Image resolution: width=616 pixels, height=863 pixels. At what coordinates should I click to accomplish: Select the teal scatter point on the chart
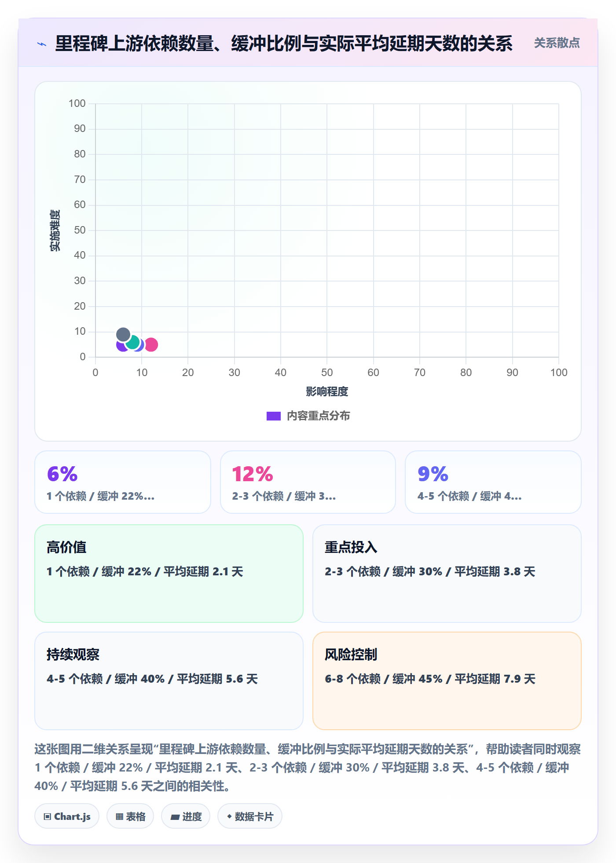(x=133, y=342)
